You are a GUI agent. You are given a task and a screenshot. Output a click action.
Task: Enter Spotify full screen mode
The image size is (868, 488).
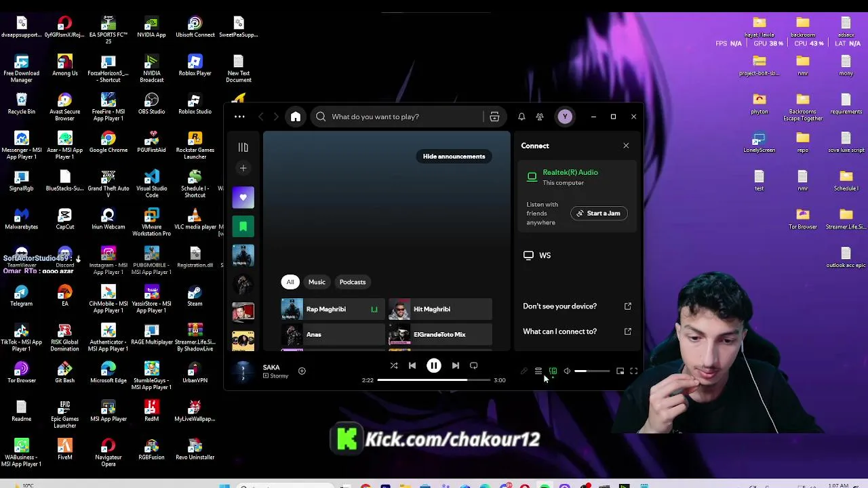[634, 371]
